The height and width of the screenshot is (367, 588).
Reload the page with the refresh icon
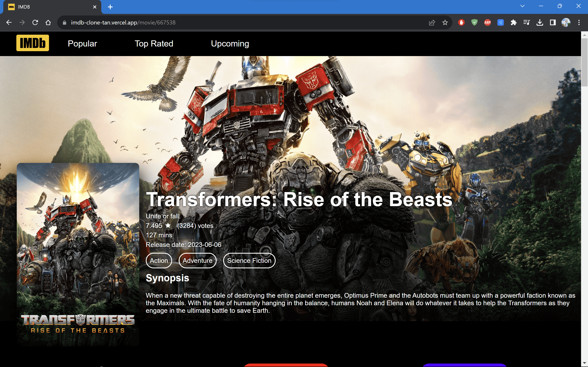point(35,23)
